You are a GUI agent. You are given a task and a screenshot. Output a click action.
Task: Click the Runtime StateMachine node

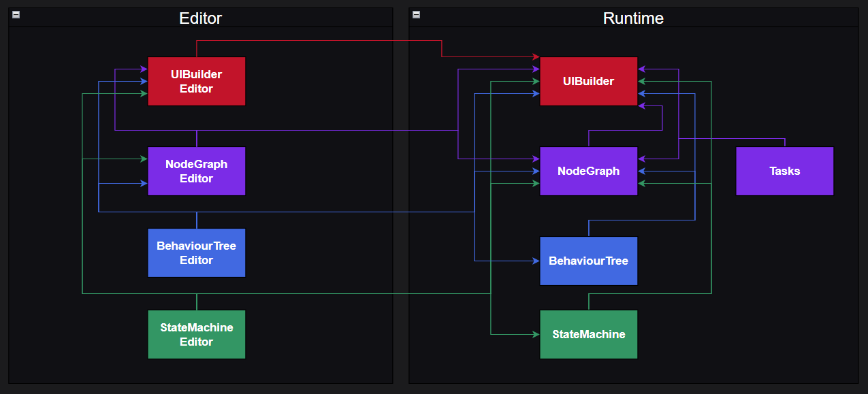pos(588,335)
